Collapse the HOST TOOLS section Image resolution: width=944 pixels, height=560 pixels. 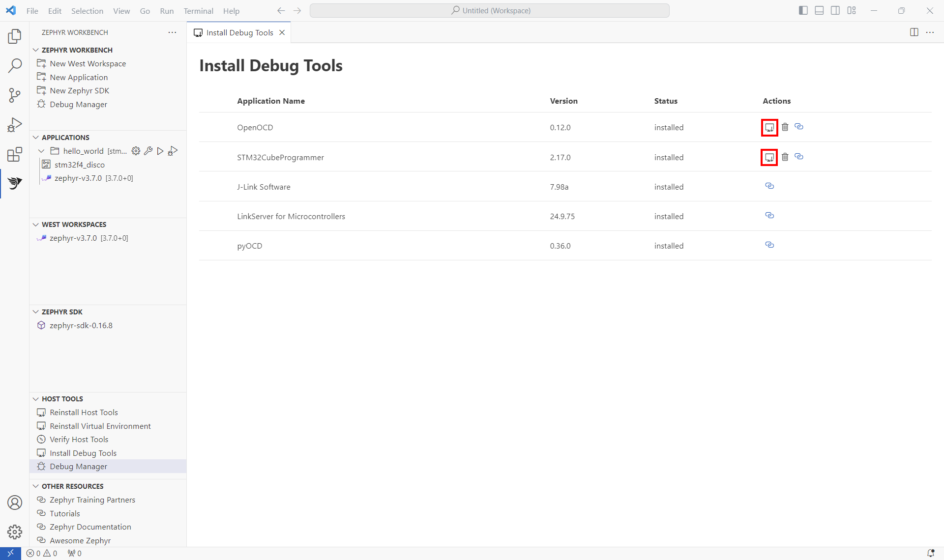[x=35, y=399]
